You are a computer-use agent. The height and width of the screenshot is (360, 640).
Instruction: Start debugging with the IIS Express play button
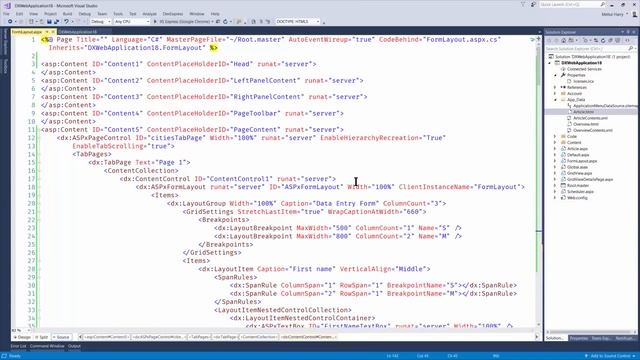coord(155,22)
